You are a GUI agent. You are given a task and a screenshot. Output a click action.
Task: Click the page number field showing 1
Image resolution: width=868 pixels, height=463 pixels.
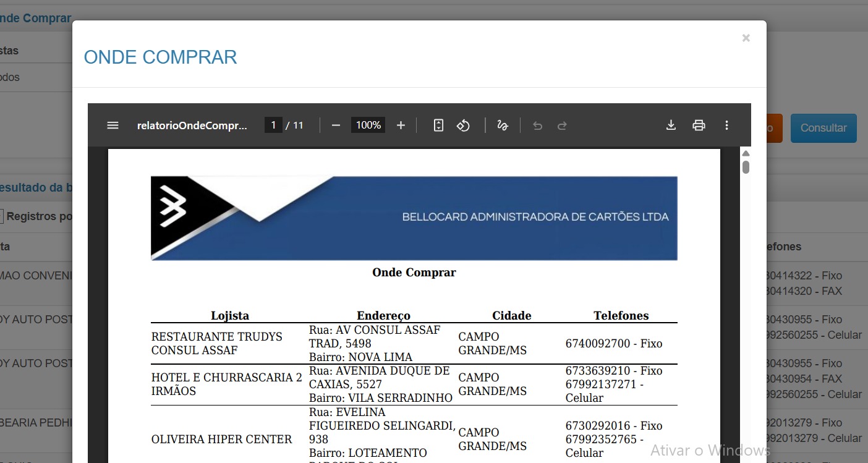pos(273,125)
